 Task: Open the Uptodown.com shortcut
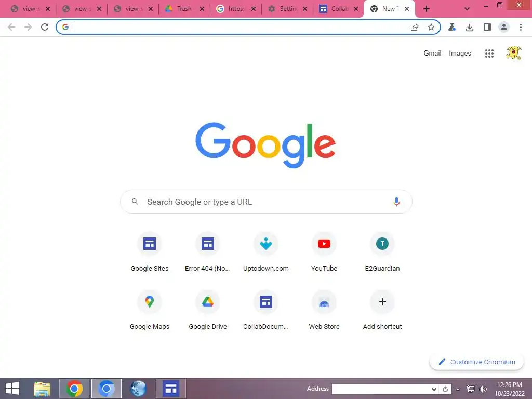266,252
